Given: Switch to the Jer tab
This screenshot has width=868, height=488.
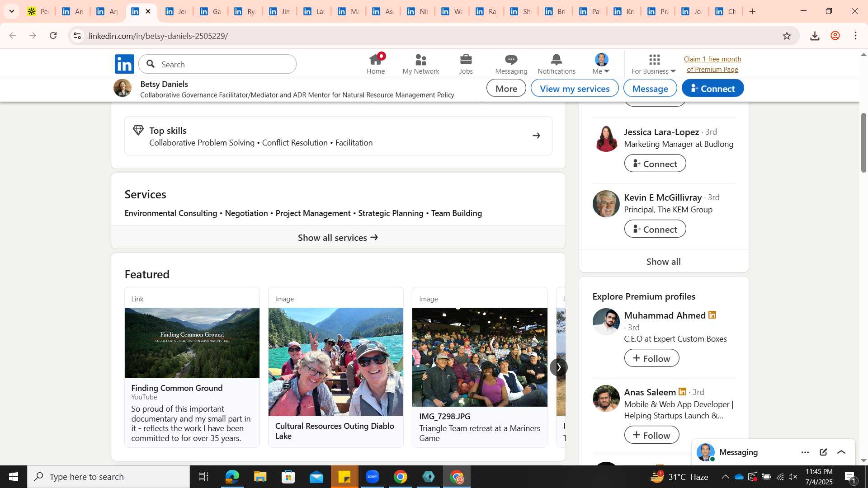Looking at the screenshot, I should click(x=175, y=11).
